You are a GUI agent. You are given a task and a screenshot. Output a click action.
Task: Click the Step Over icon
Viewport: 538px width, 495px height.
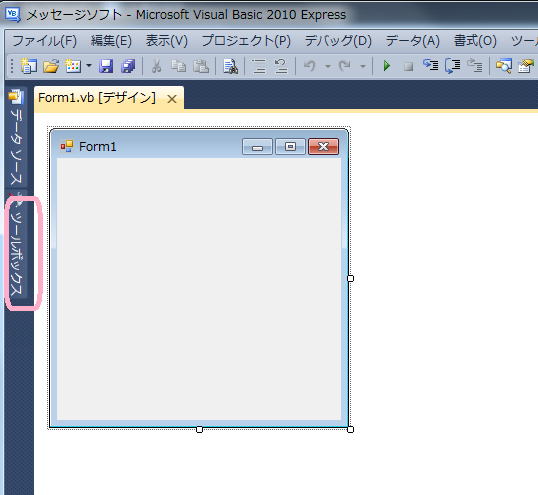[453, 66]
